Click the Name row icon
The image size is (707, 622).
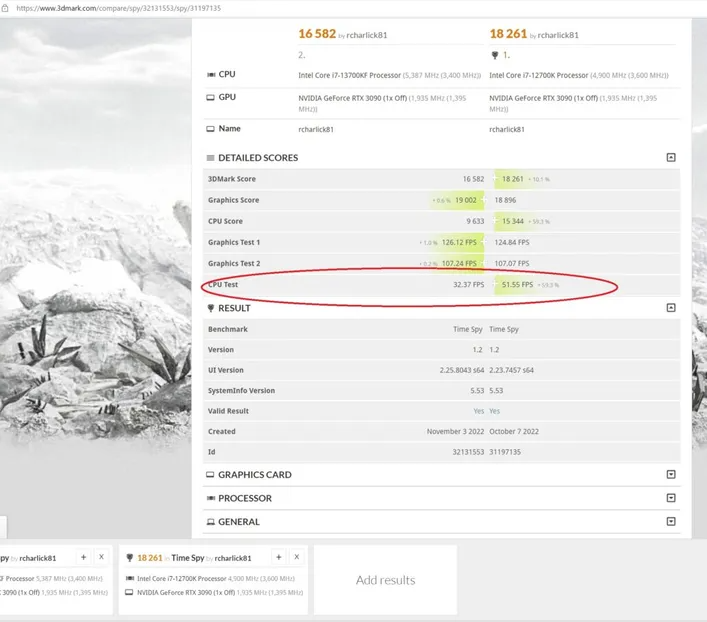click(x=210, y=129)
